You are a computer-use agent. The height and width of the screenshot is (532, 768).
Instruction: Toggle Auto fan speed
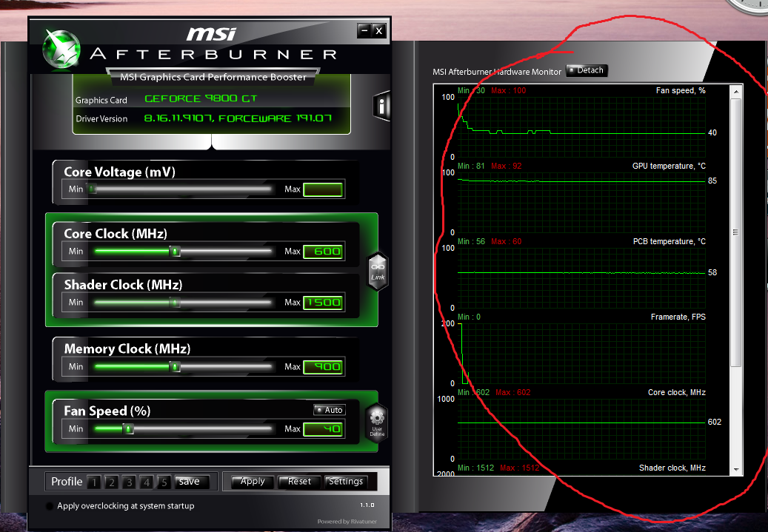point(330,410)
